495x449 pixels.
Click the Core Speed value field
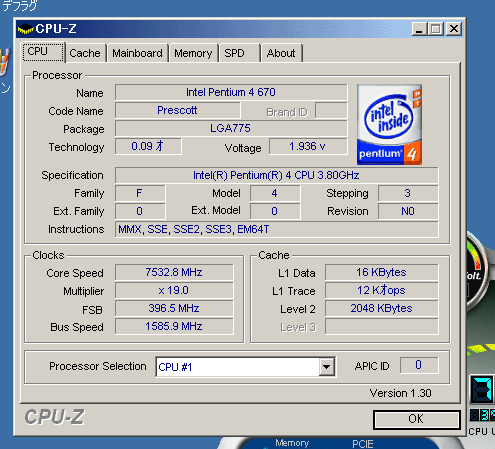174,272
